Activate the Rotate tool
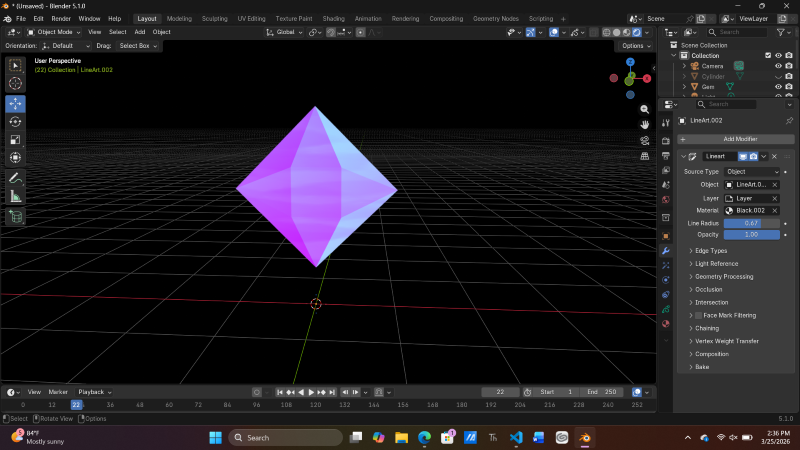 point(16,121)
